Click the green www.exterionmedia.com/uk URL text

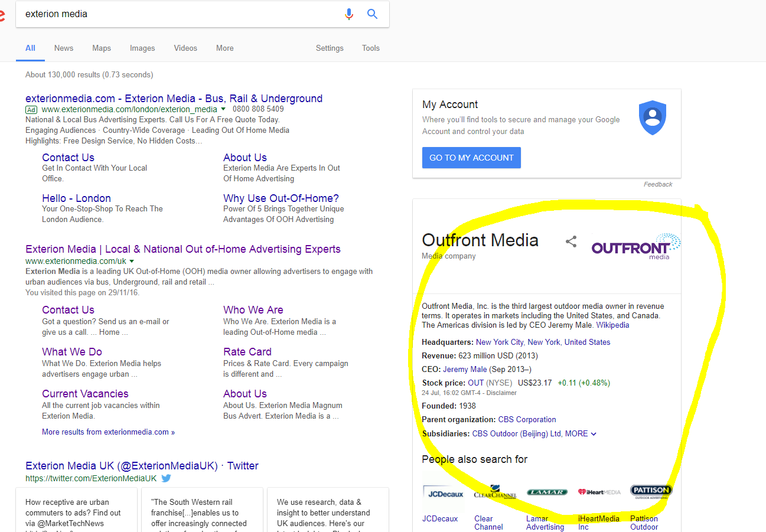point(76,261)
